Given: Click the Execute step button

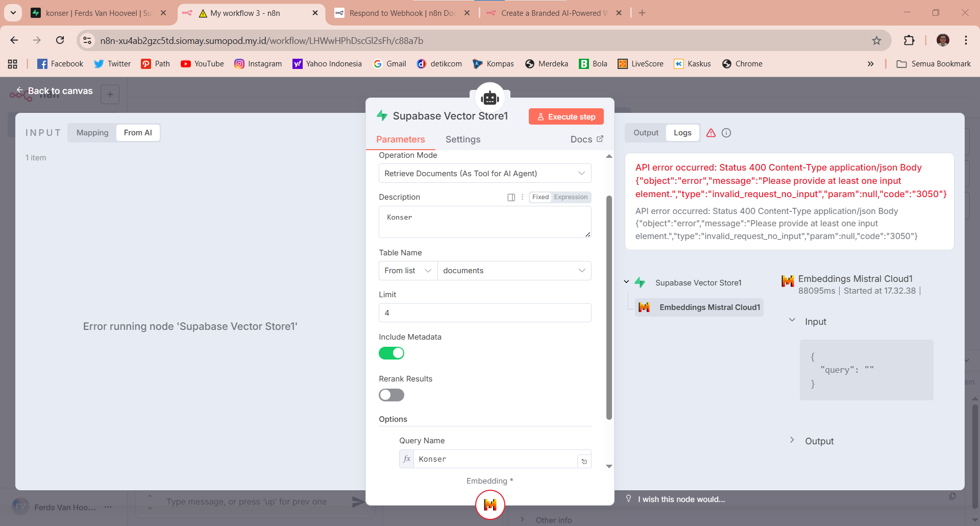Looking at the screenshot, I should tap(566, 116).
